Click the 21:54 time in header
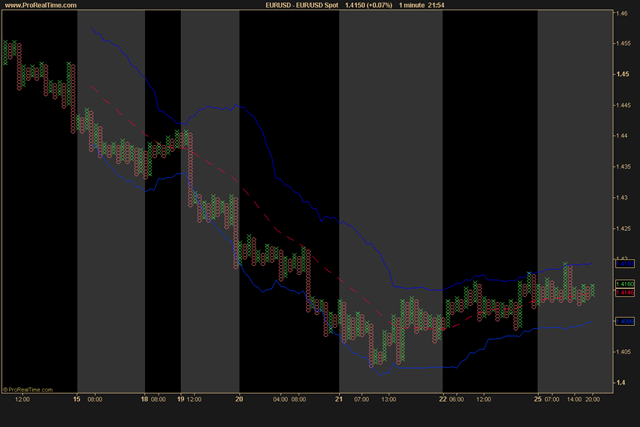Image resolution: width=640 pixels, height=427 pixels. [436, 5]
